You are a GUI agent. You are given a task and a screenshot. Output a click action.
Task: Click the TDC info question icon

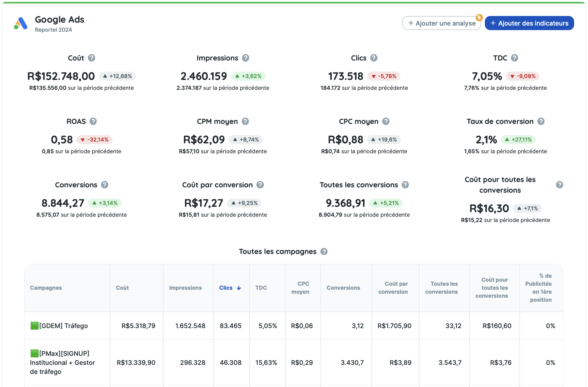pos(514,58)
